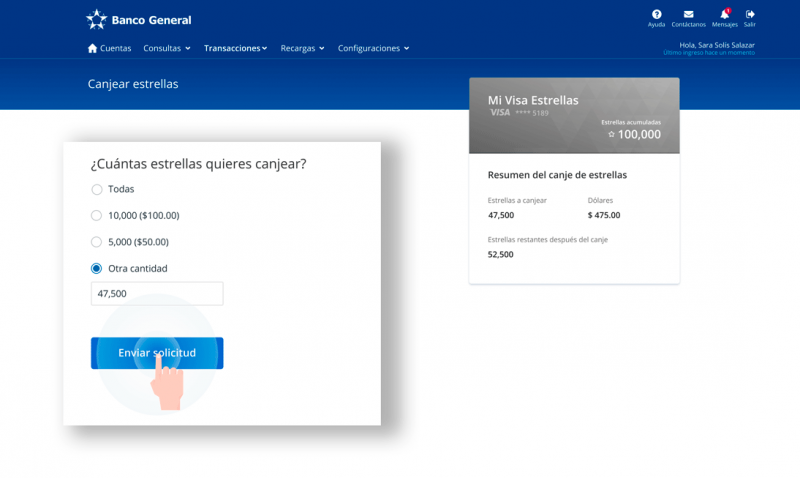Open Mensajes notification bell
Viewport: 800px width, 478px height.
[724, 14]
